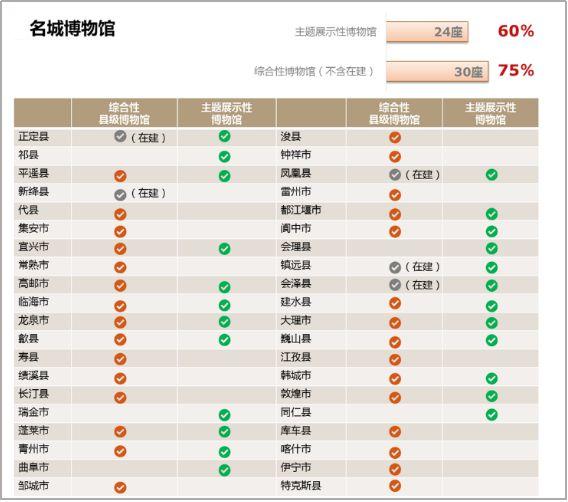The image size is (568, 502).
Task: Click the orange check in 江孜县 row
Action: click(x=395, y=360)
